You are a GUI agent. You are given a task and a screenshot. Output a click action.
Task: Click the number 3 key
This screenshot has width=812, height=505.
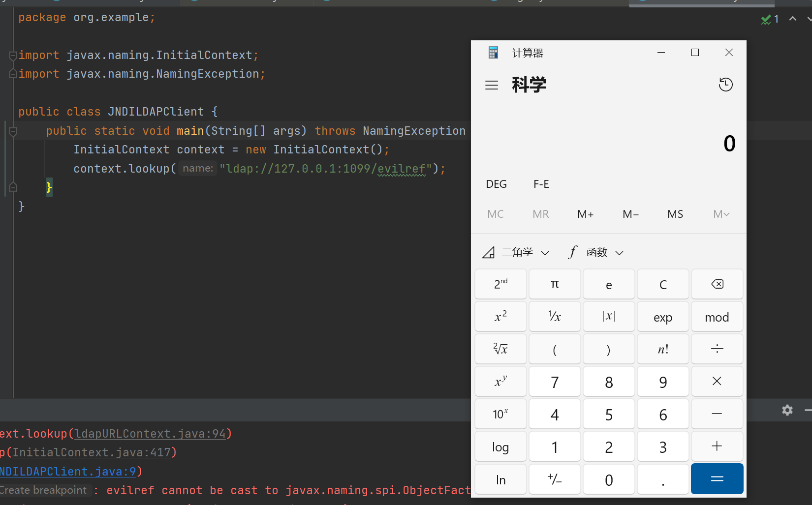coord(663,446)
